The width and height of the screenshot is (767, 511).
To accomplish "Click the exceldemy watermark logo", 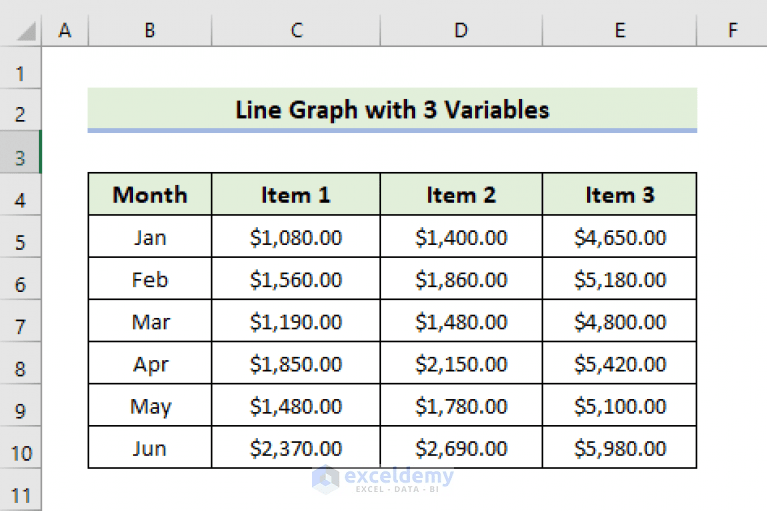I will (383, 480).
